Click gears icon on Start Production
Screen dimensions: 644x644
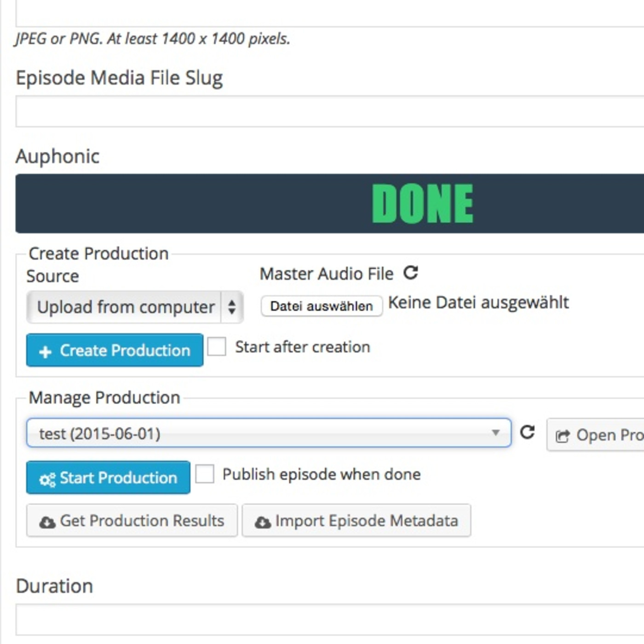[47, 479]
